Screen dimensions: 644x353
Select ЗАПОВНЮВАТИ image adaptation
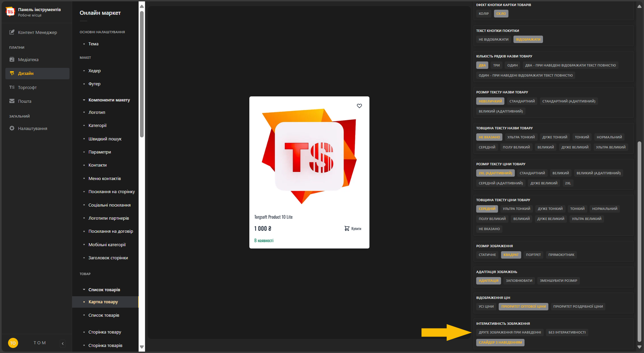(519, 281)
